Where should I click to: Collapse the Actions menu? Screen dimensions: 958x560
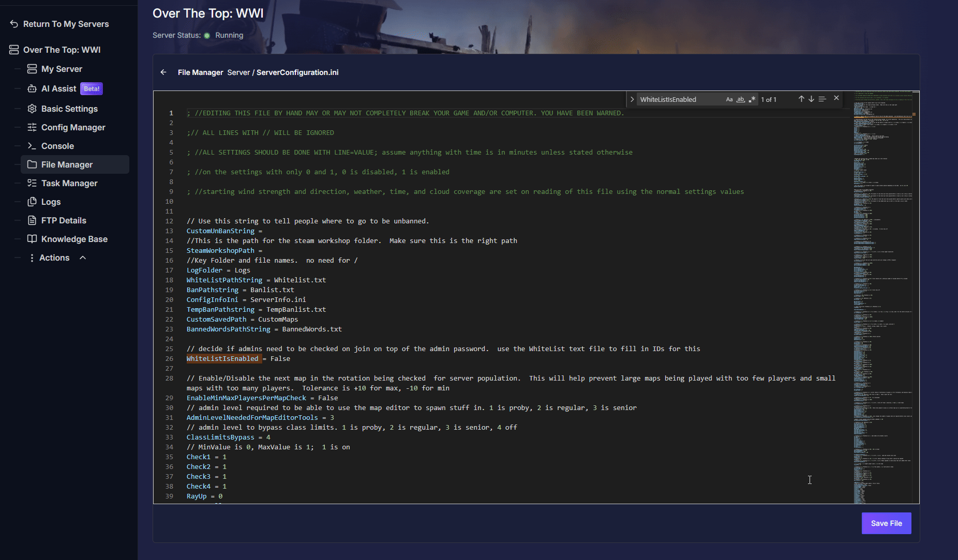[83, 258]
